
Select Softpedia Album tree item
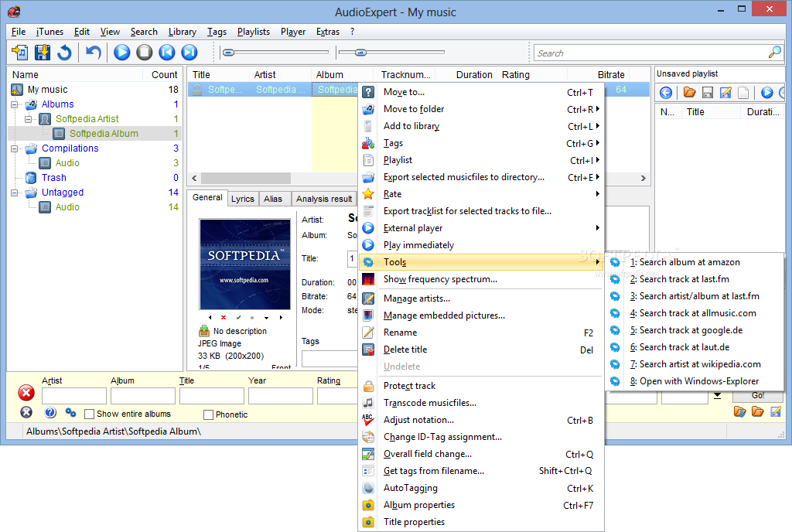(104, 134)
